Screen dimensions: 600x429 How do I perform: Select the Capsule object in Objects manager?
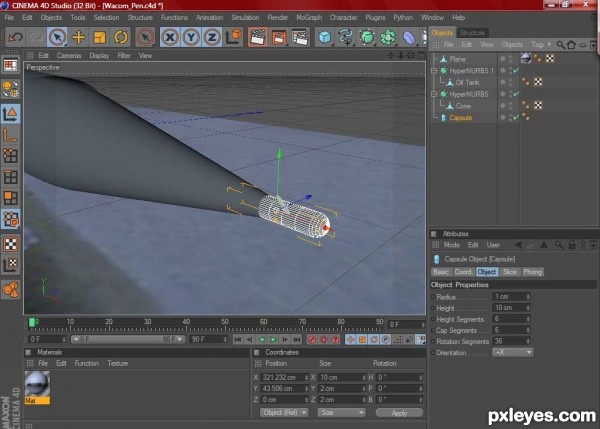pos(460,118)
